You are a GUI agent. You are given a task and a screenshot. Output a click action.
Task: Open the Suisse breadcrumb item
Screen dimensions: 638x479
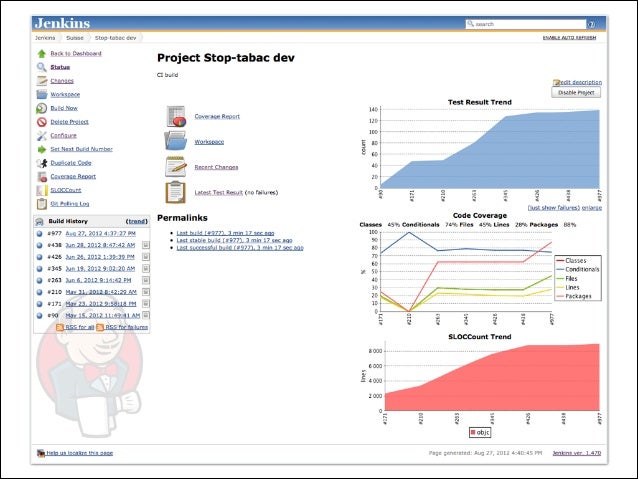[75, 38]
